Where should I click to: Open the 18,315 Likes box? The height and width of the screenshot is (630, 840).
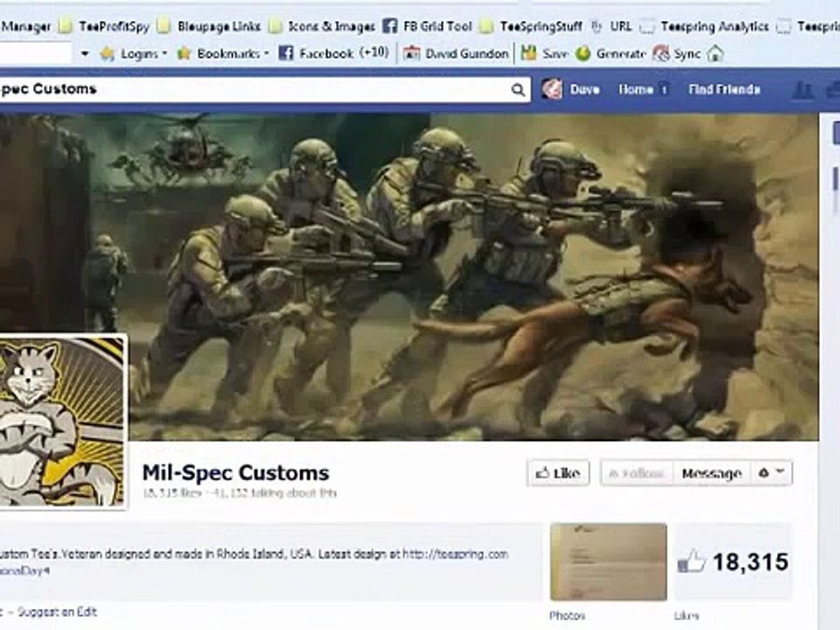[x=733, y=562]
